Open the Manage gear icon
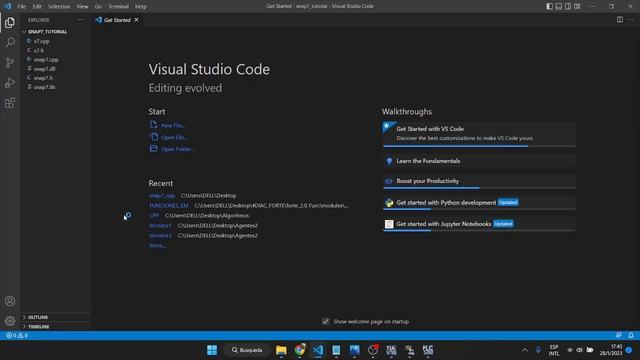 10,321
